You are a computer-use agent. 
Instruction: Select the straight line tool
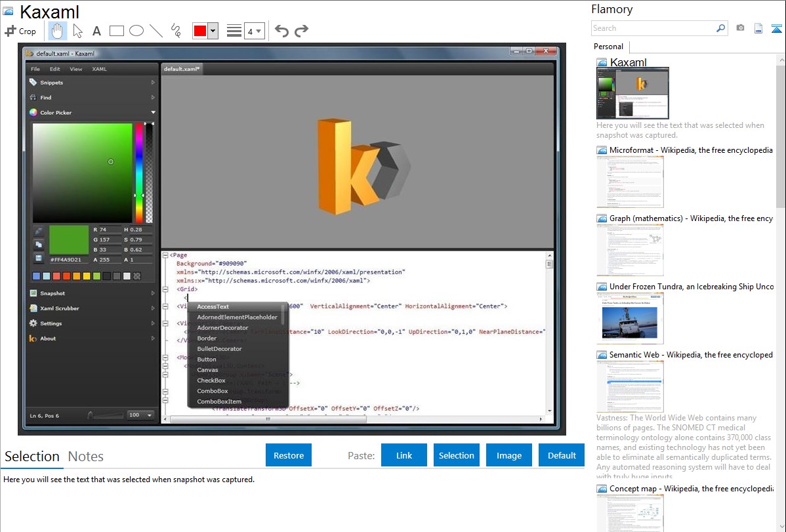coord(156,31)
